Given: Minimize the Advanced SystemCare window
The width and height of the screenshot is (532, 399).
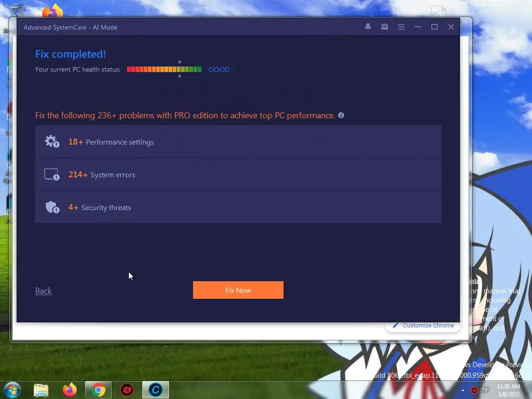Looking at the screenshot, I should click(417, 27).
